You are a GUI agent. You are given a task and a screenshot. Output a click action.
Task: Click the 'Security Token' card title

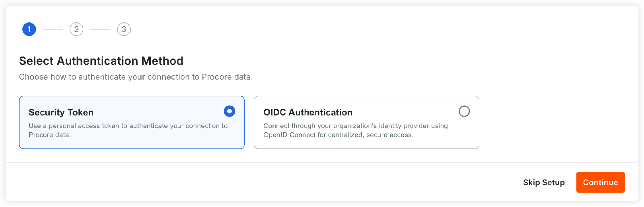61,113
